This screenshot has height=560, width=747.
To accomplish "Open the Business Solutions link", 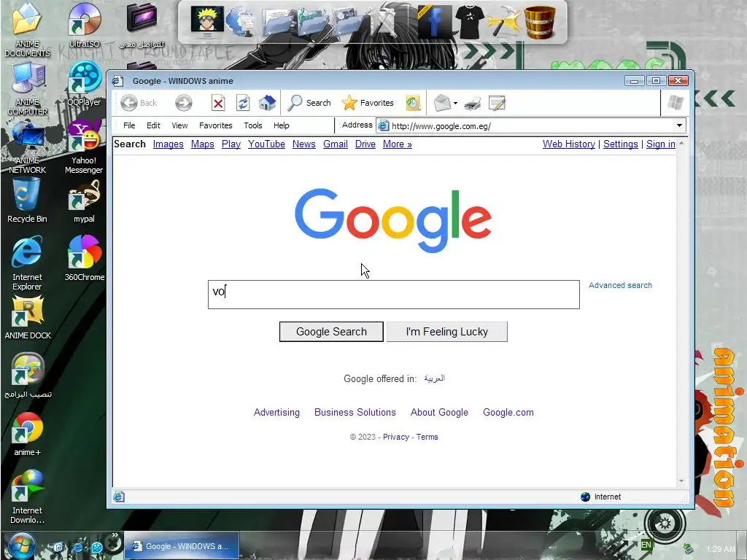I will [x=355, y=413].
